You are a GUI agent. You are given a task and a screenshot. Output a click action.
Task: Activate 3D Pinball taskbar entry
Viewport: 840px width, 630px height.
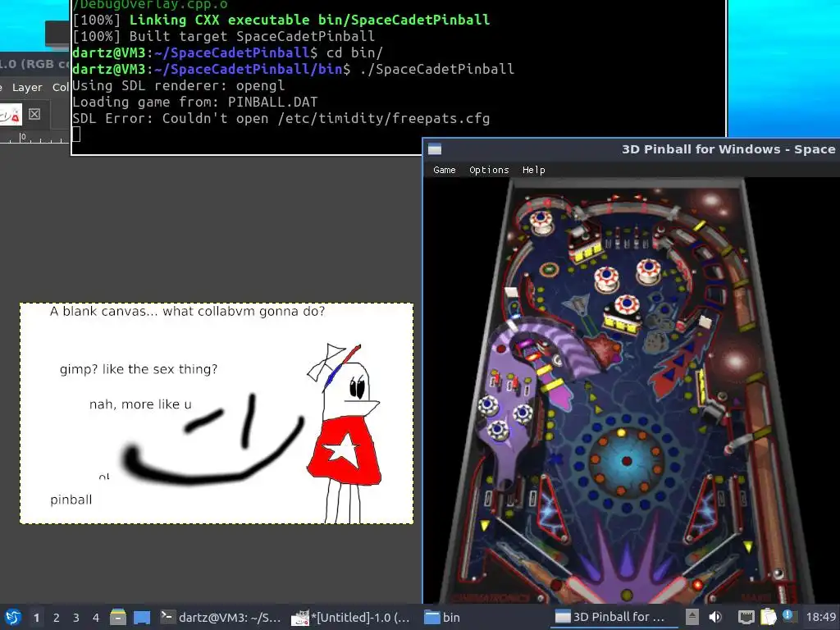pyautogui.click(x=614, y=617)
